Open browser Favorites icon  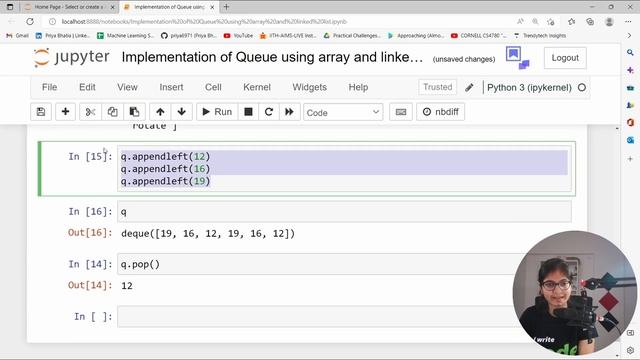(571, 22)
